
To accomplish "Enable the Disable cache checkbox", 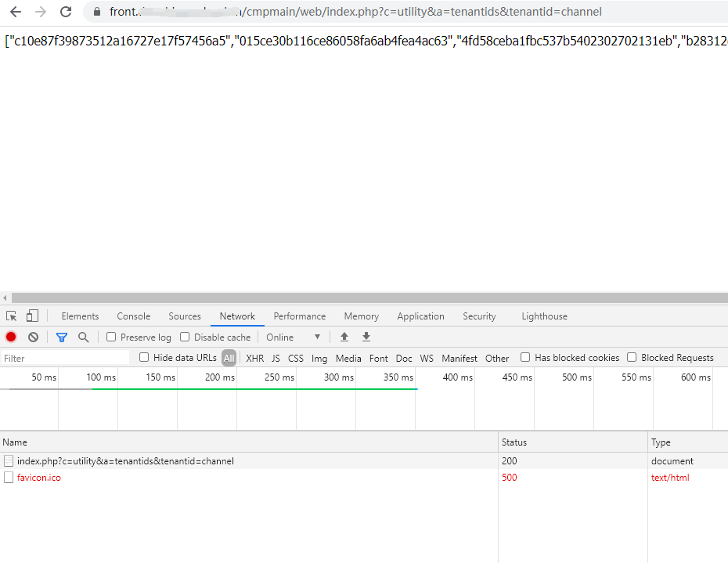I will [185, 337].
